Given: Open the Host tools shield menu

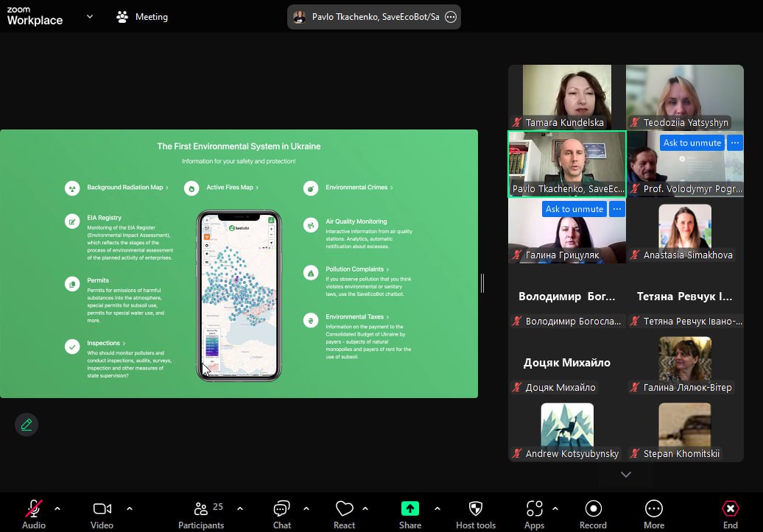Looking at the screenshot, I should tap(476, 514).
